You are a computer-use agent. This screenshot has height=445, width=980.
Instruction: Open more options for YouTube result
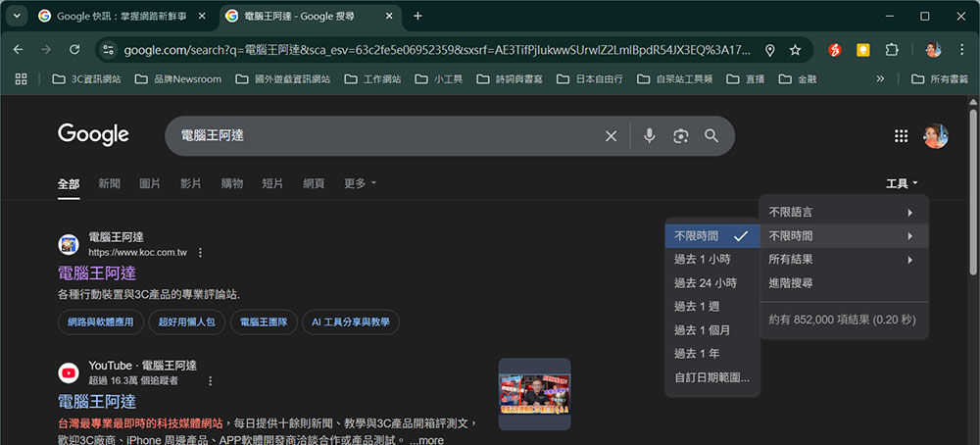(x=210, y=380)
